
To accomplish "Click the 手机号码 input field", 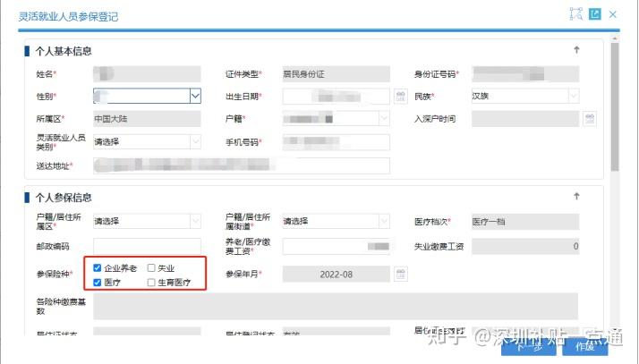I will coord(337,141).
